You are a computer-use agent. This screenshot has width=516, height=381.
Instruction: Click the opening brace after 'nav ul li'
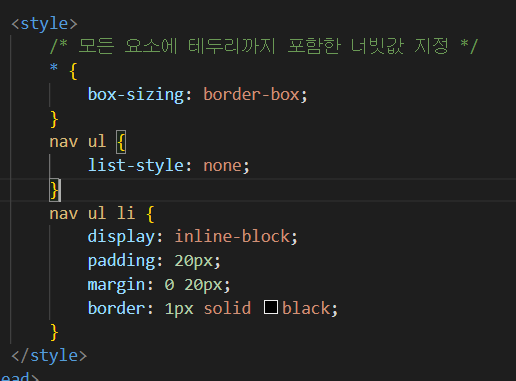pyautogui.click(x=150, y=214)
